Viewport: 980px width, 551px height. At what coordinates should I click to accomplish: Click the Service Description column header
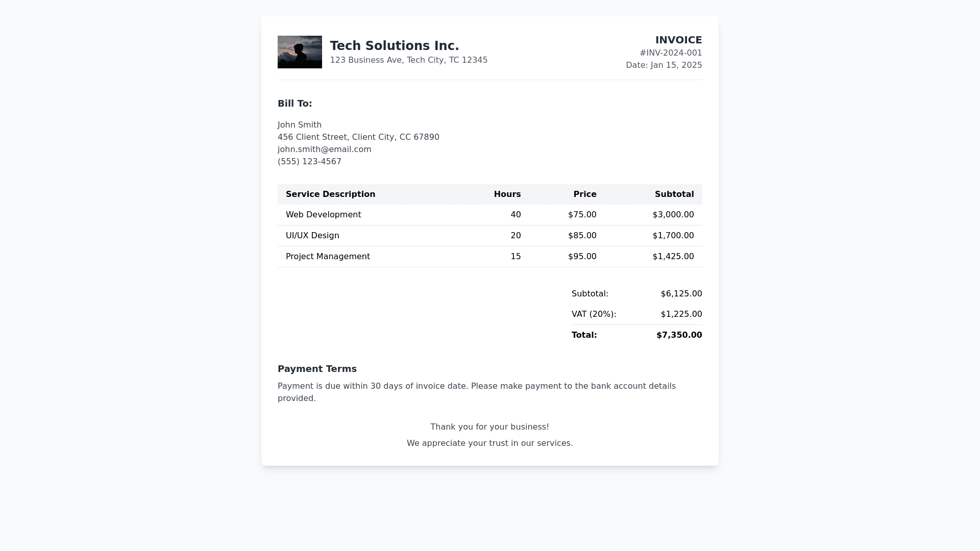(x=330, y=194)
